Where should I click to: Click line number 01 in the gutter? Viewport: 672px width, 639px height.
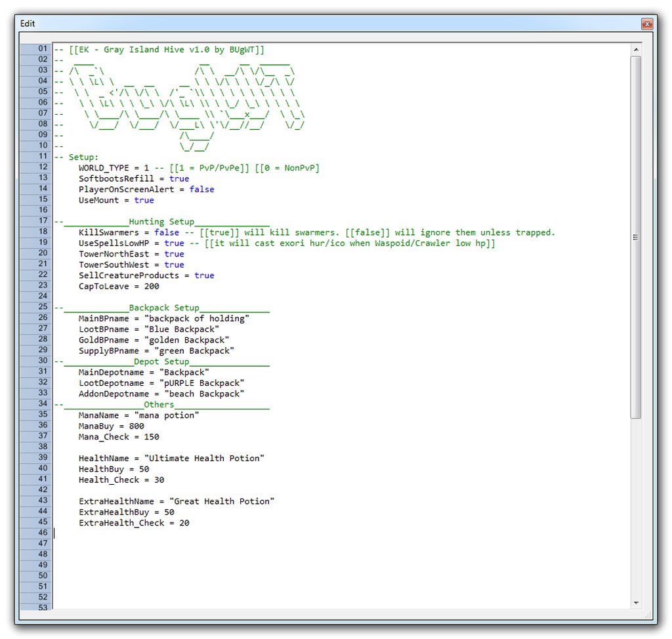pos(43,49)
